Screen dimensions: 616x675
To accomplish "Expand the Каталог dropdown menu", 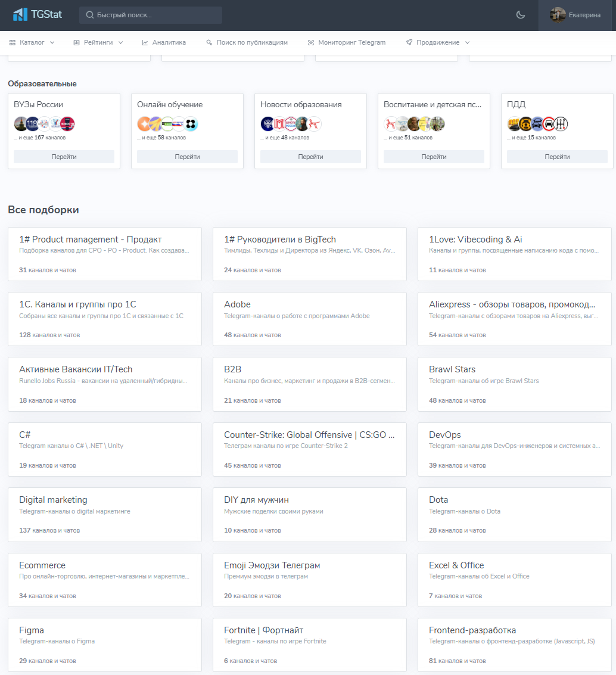I will point(32,42).
